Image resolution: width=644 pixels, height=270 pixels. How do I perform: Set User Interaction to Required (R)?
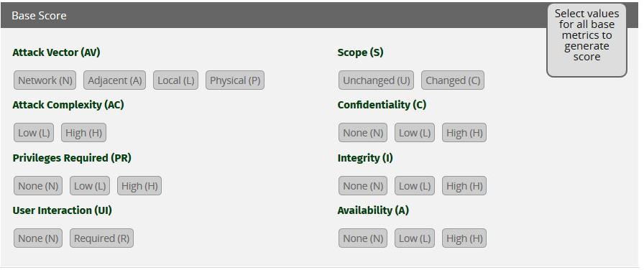coord(101,238)
